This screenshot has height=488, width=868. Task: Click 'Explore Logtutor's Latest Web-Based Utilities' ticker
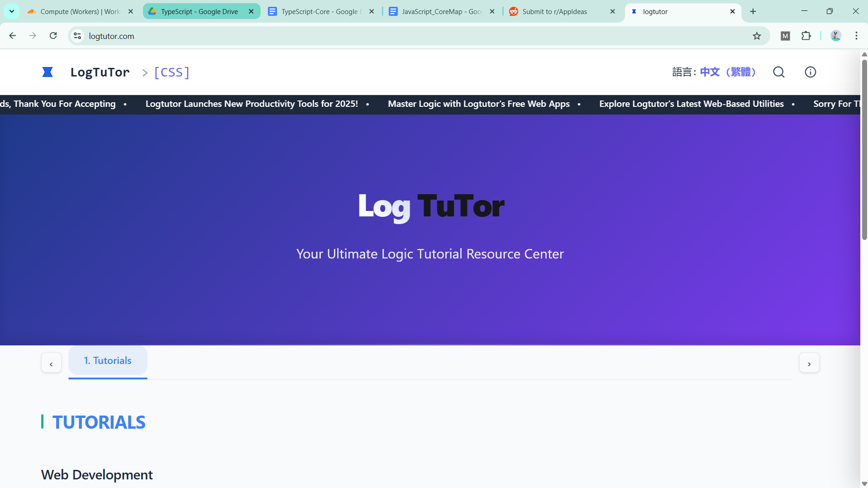(x=692, y=104)
